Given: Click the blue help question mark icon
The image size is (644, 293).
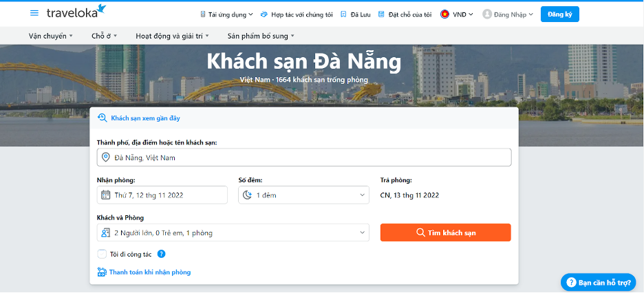Looking at the screenshot, I should (162, 254).
